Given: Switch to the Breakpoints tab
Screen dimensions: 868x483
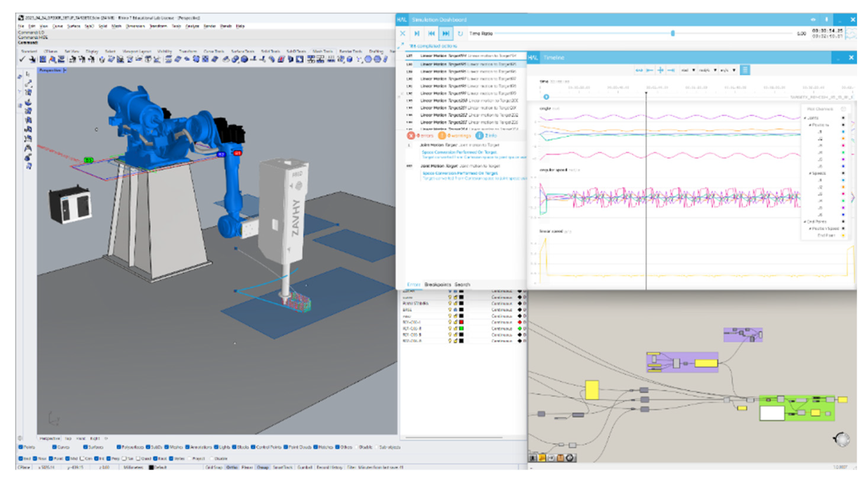Looking at the screenshot, I should coord(437,285).
